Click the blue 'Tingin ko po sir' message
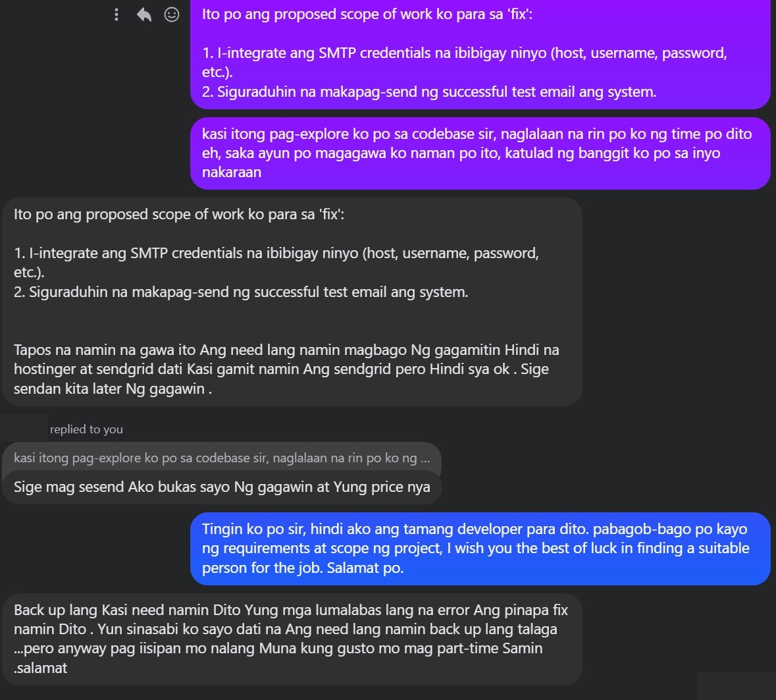The height and width of the screenshot is (700, 776). click(x=480, y=548)
